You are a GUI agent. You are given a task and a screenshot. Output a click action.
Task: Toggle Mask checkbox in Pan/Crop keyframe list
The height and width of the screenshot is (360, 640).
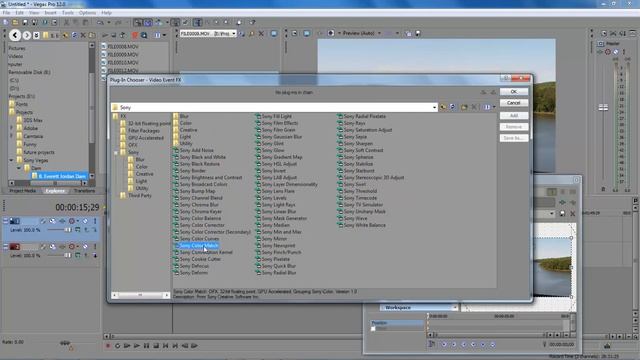pos(373,329)
